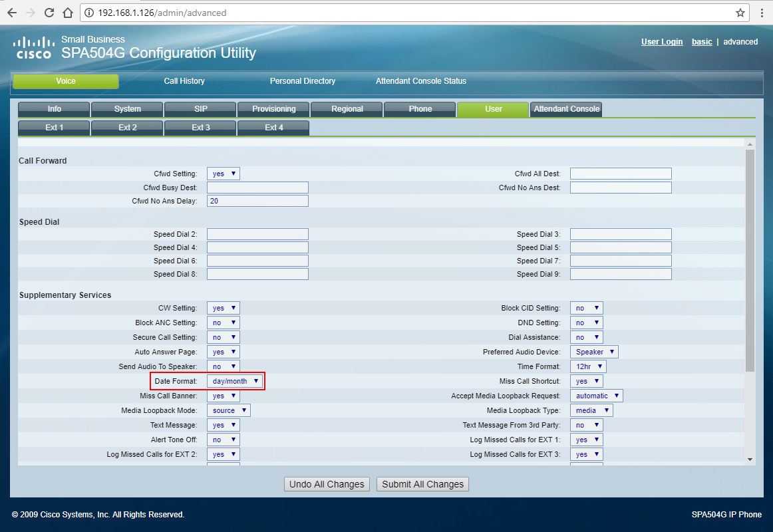Open Accept Media Loopback Request dropdown

click(x=597, y=396)
